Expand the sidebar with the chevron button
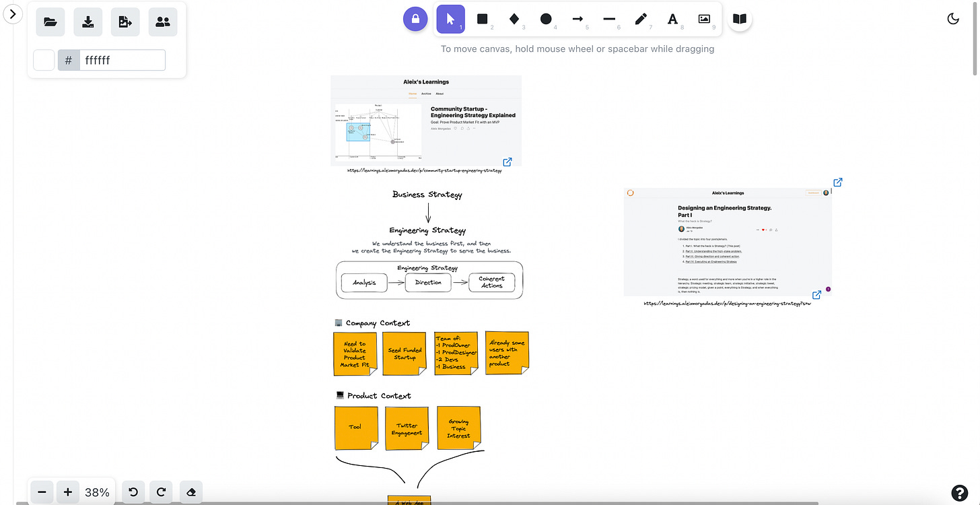The image size is (980, 505). (x=13, y=13)
